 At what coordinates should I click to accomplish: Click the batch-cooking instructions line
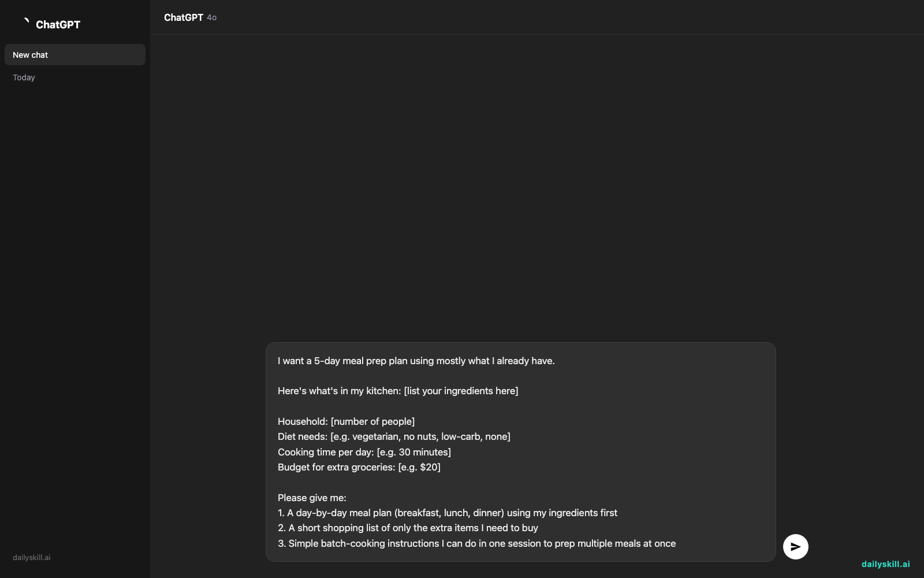pos(476,543)
